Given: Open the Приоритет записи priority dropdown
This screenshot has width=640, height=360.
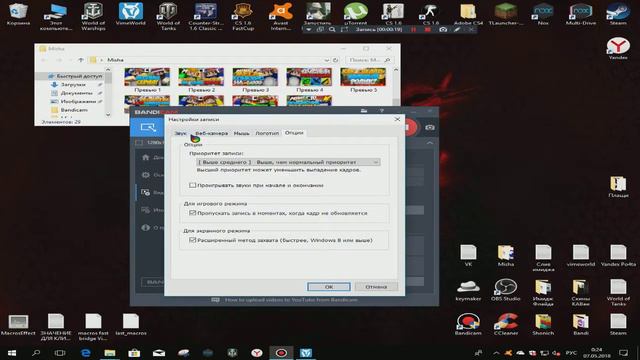Looking at the screenshot, I should (288, 162).
